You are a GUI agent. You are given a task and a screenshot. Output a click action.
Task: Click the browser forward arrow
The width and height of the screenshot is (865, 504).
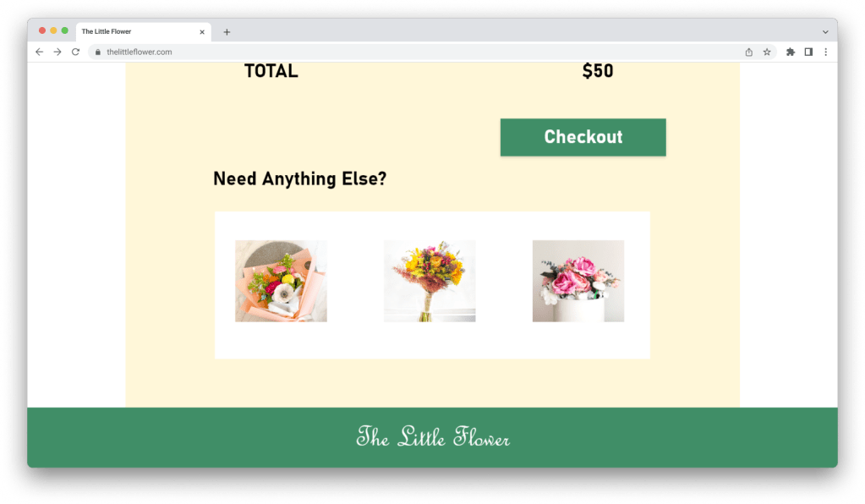coord(57,52)
